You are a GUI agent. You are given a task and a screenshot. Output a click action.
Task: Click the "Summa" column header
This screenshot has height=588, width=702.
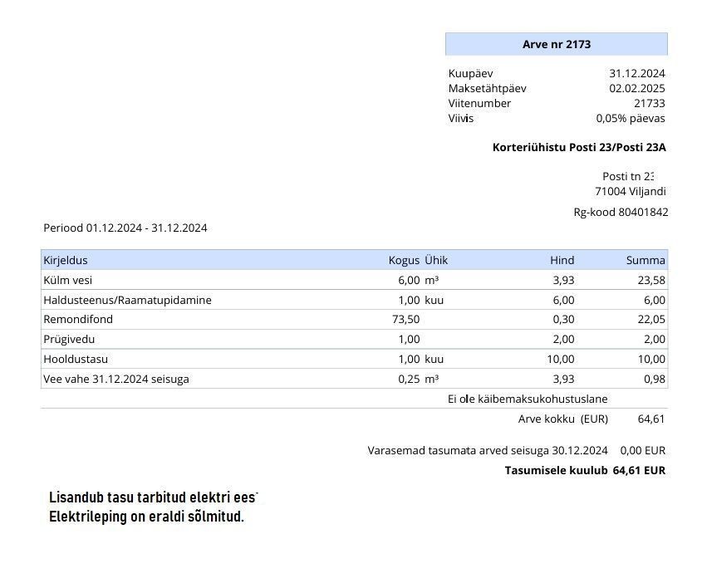[x=645, y=260]
